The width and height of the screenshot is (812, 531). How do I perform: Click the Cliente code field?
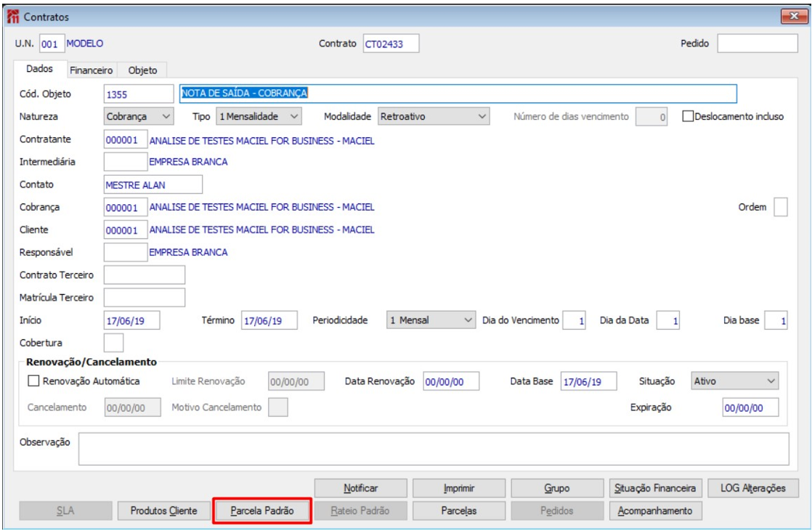[126, 230]
